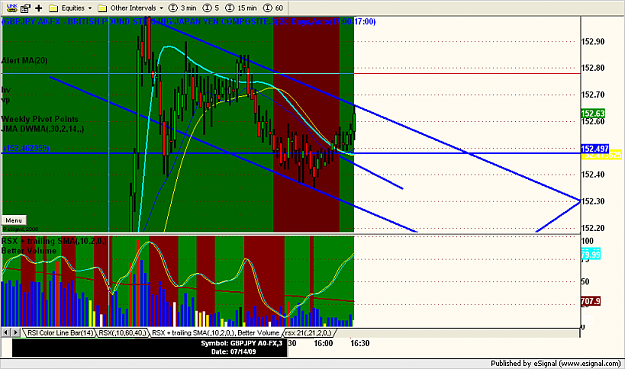The width and height of the screenshot is (625, 369).
Task: Select the RSX + trailing SMA, Better Volume tab
Action: [215, 333]
